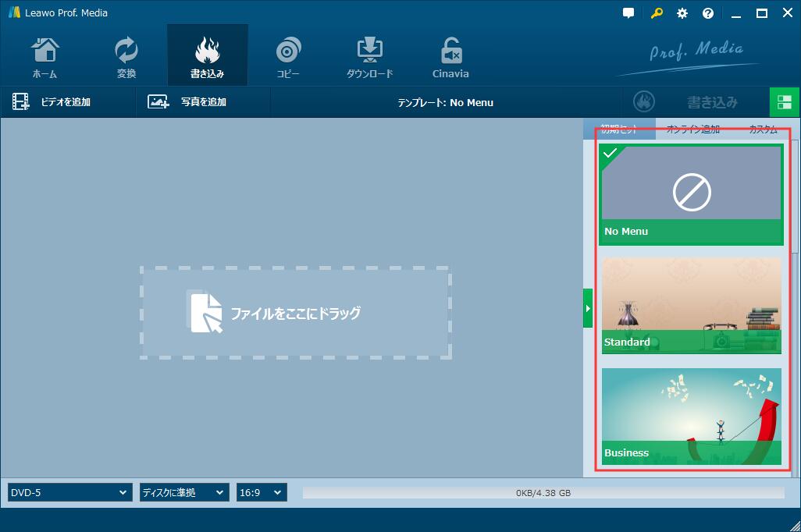Click the テンプレート: No Menu label
801x532 pixels.
point(446,103)
